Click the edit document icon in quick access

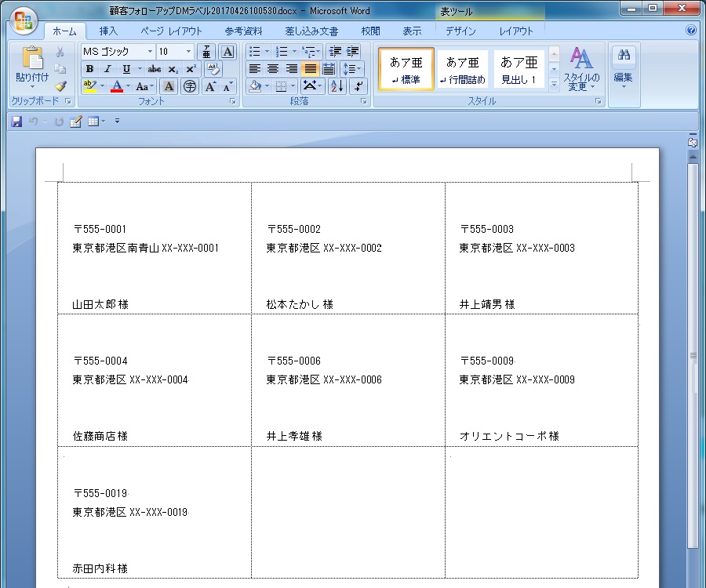[x=75, y=121]
